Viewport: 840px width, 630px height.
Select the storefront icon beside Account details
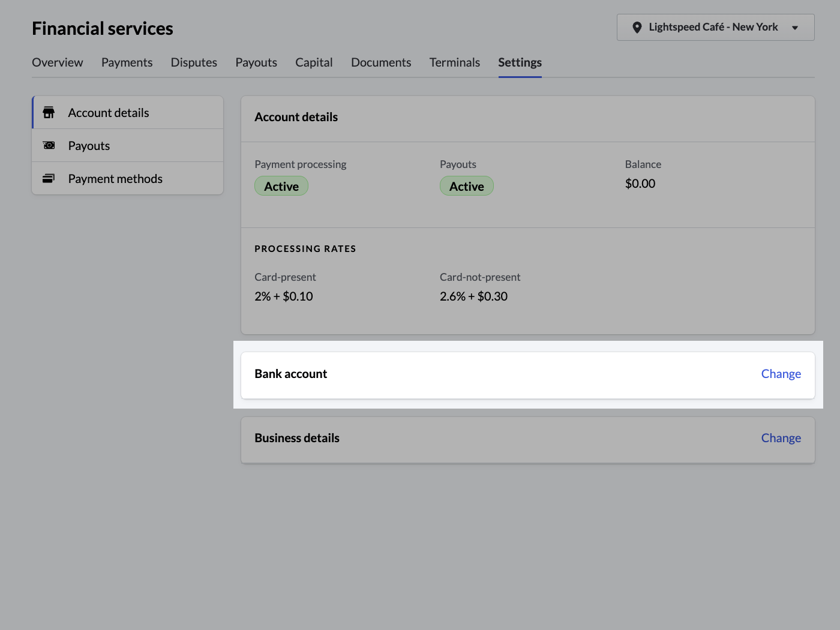coord(49,112)
